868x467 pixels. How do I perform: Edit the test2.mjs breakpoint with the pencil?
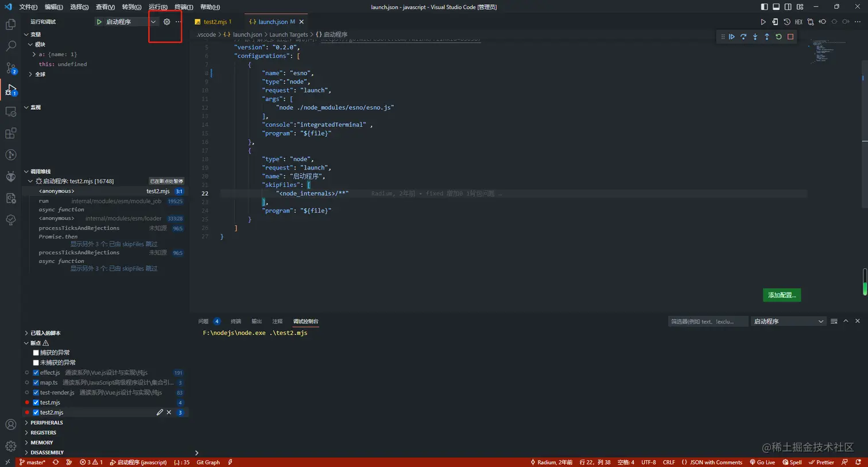tap(160, 412)
